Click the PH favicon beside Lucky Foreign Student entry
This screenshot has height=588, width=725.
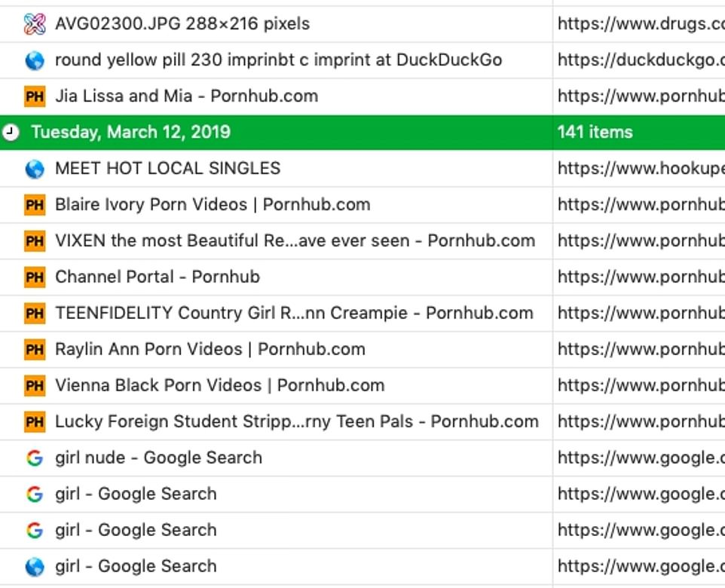tap(35, 422)
